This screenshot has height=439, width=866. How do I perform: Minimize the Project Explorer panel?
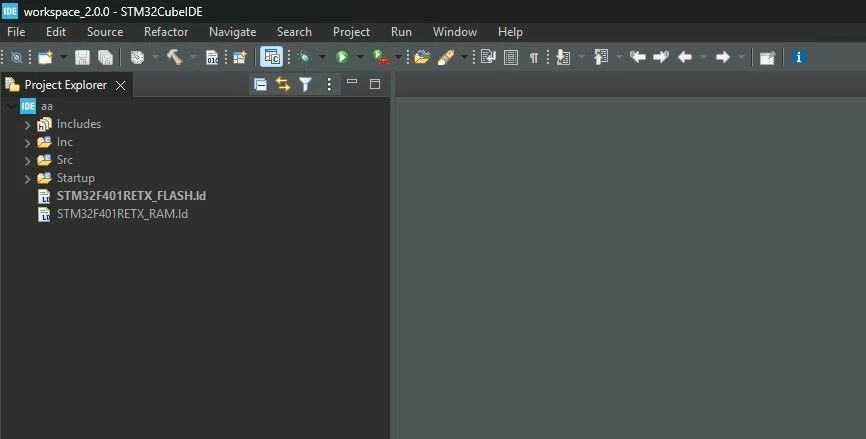point(352,82)
